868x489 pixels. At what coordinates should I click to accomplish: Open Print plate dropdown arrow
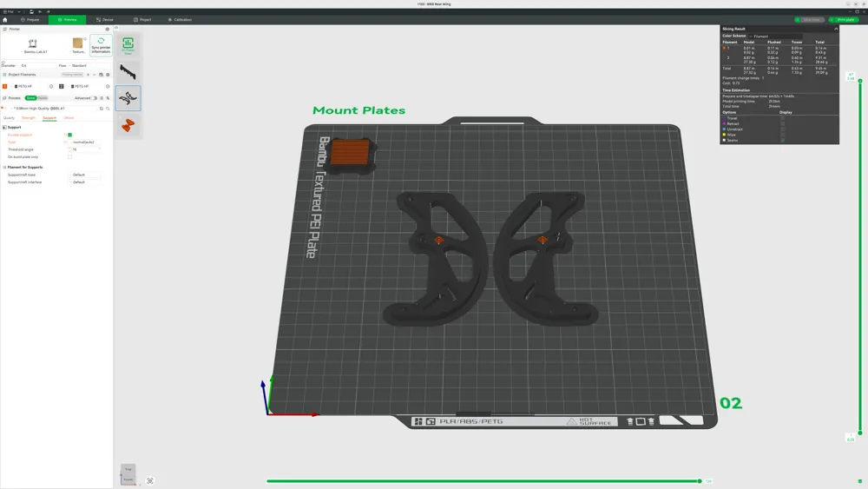coord(832,19)
